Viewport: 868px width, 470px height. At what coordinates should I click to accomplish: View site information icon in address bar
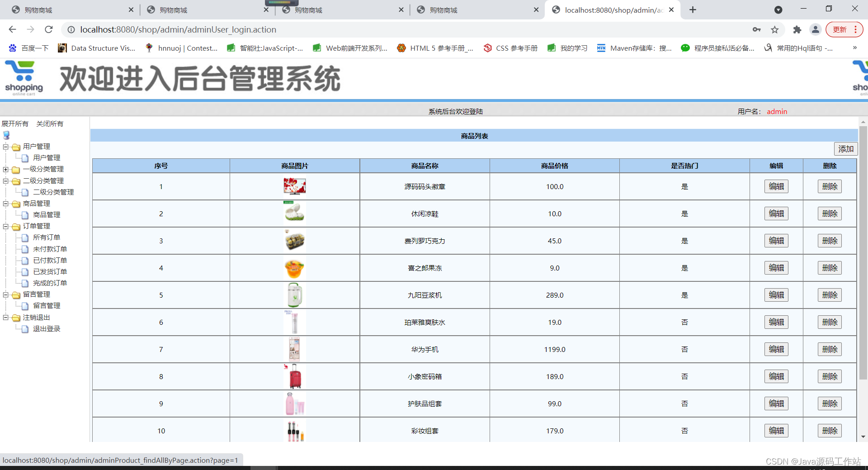pyautogui.click(x=71, y=29)
